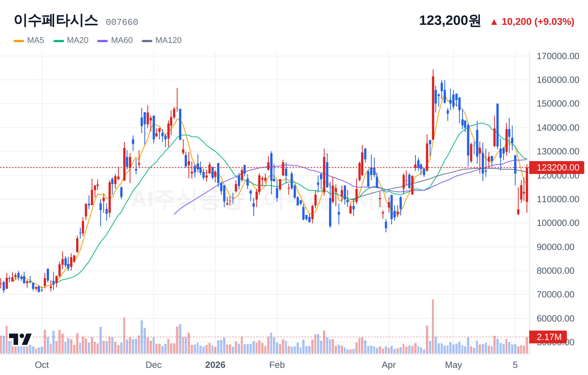Click the red change value 10,200 (+9.03%)

532,22
